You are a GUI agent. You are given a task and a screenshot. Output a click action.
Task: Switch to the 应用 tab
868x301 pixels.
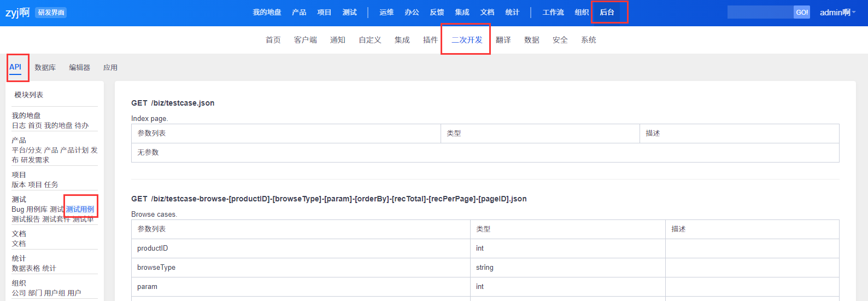pos(110,68)
